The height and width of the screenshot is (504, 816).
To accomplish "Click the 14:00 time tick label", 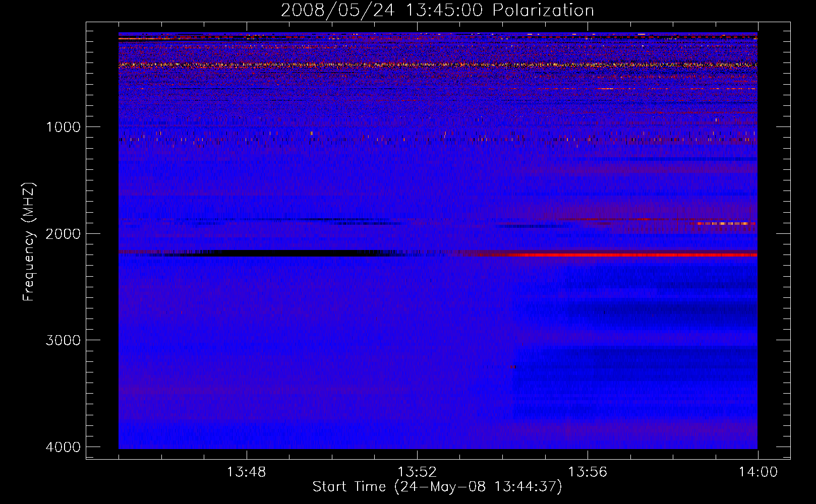I will [758, 472].
